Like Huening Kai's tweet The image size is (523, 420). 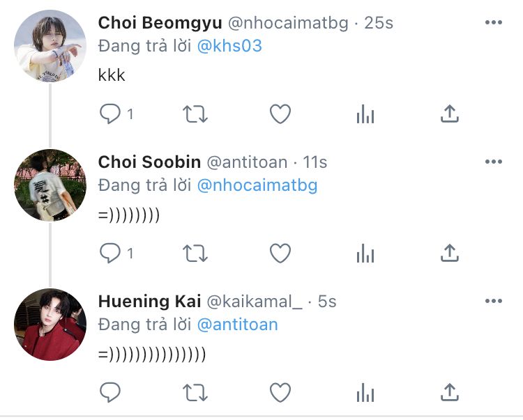280,392
